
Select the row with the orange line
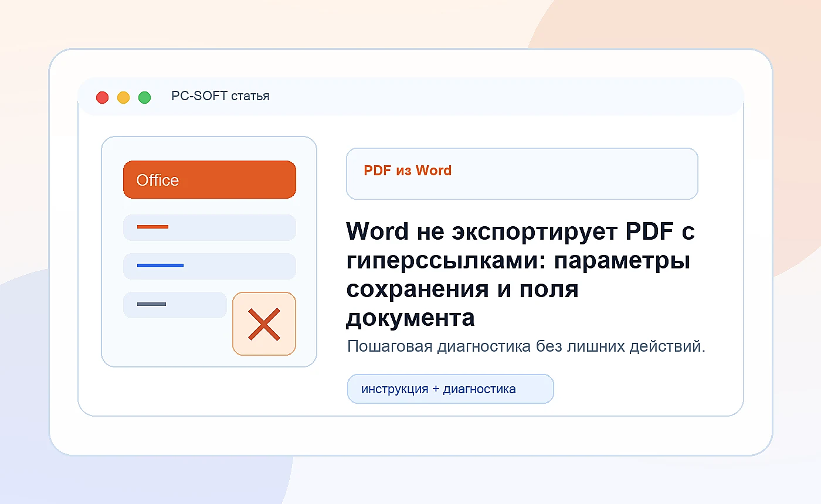(x=209, y=227)
